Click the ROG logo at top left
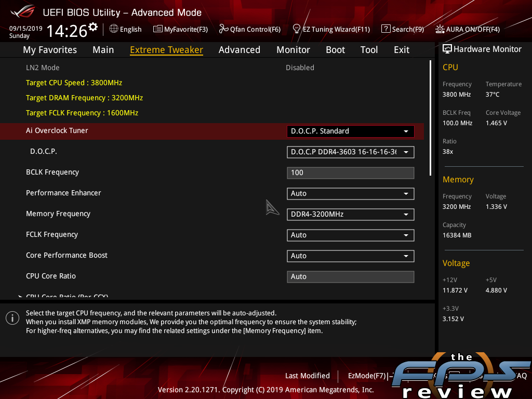Viewport: 532px width, 399px height. pos(22,11)
